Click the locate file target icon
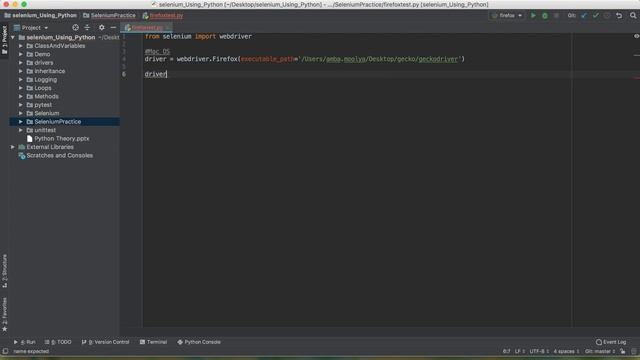 click(x=76, y=27)
